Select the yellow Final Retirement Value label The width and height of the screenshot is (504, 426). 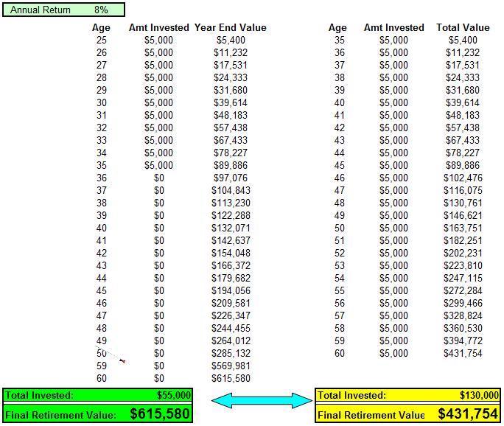[371, 415]
